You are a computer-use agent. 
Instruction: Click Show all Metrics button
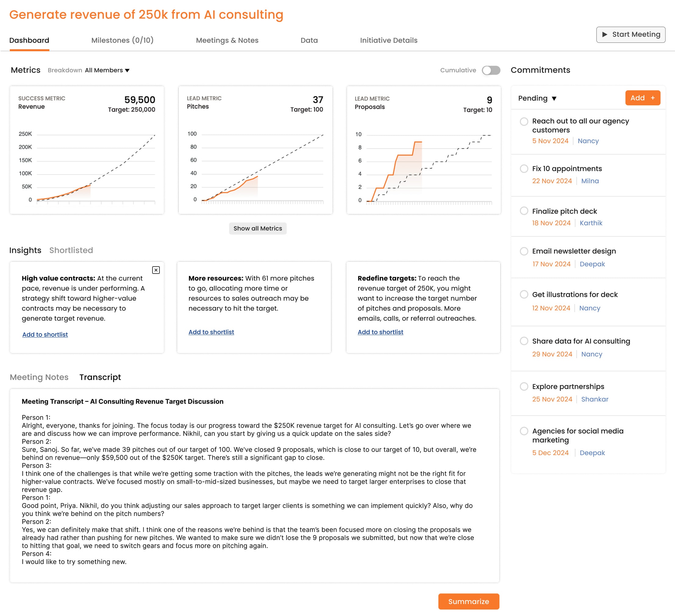pos(257,228)
